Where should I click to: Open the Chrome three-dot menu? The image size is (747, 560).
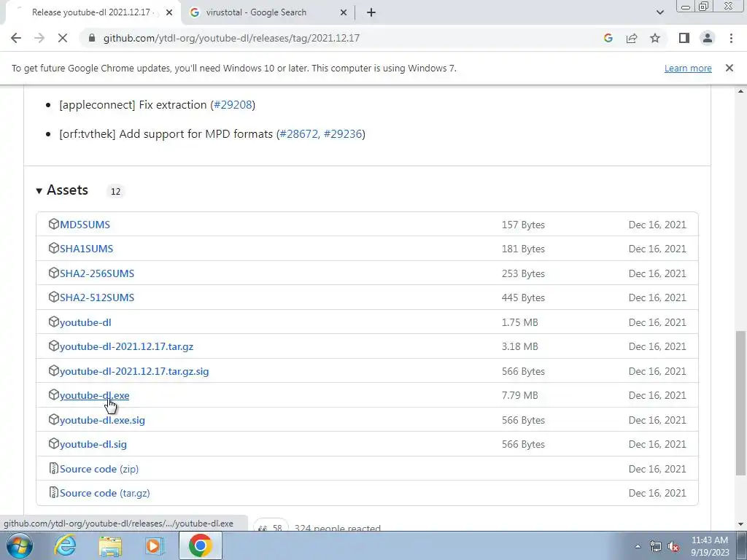pyautogui.click(x=731, y=38)
